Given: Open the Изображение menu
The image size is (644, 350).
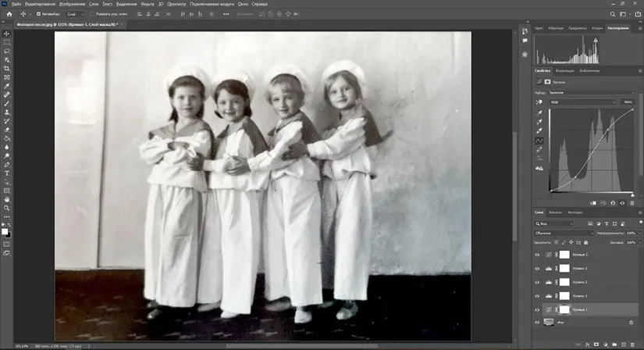Looking at the screenshot, I should coord(72,4).
